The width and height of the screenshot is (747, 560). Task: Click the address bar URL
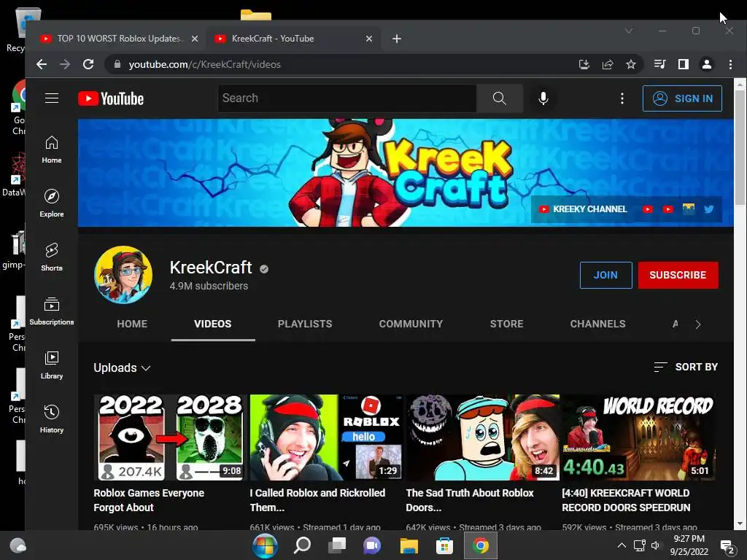(x=204, y=64)
